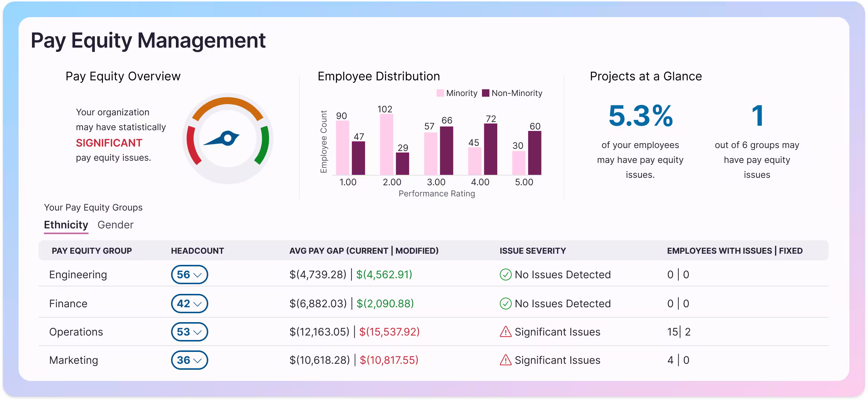Select the Operations group name
The image size is (868, 401).
pos(76,332)
